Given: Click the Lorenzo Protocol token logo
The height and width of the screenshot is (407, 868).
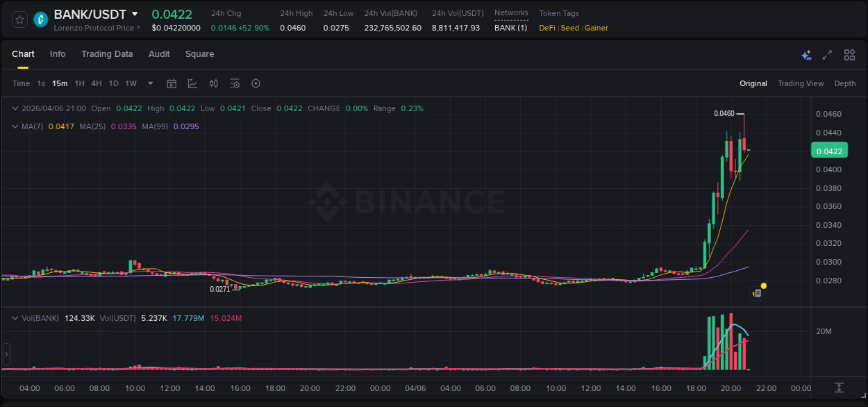Looking at the screenshot, I should pyautogui.click(x=41, y=19).
